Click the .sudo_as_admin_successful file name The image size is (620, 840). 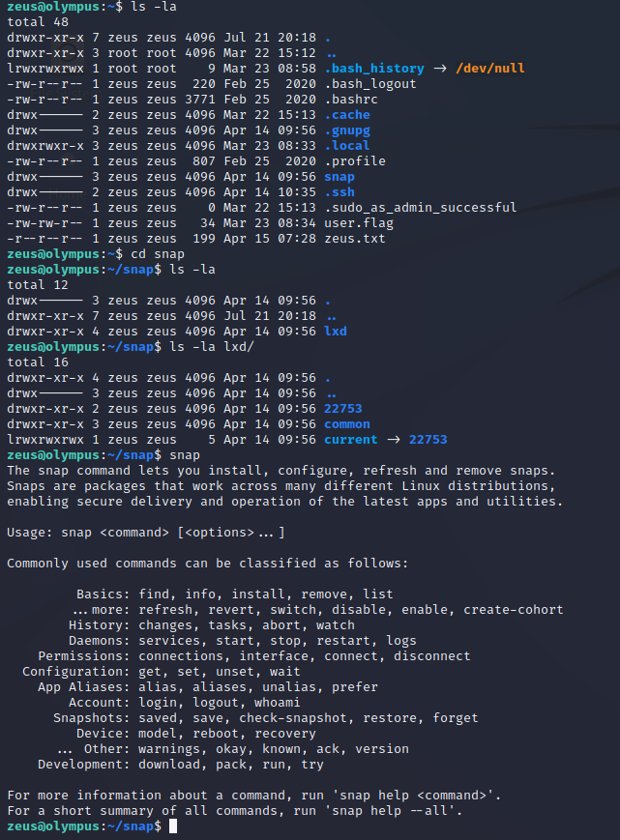[x=421, y=208]
